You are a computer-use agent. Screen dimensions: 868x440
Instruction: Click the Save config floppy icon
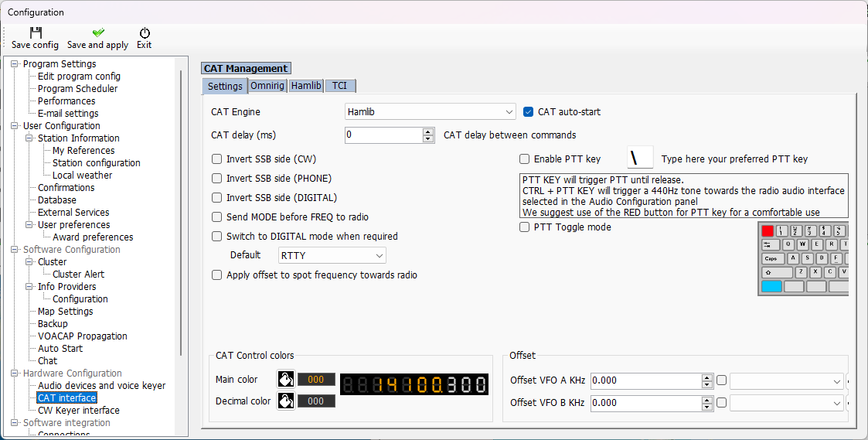(36, 32)
